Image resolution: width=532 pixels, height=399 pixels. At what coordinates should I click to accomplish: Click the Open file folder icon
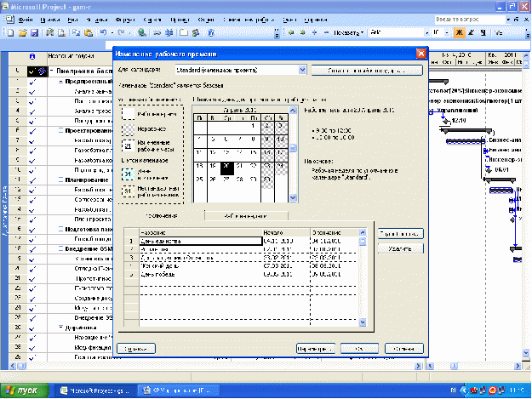22,33
